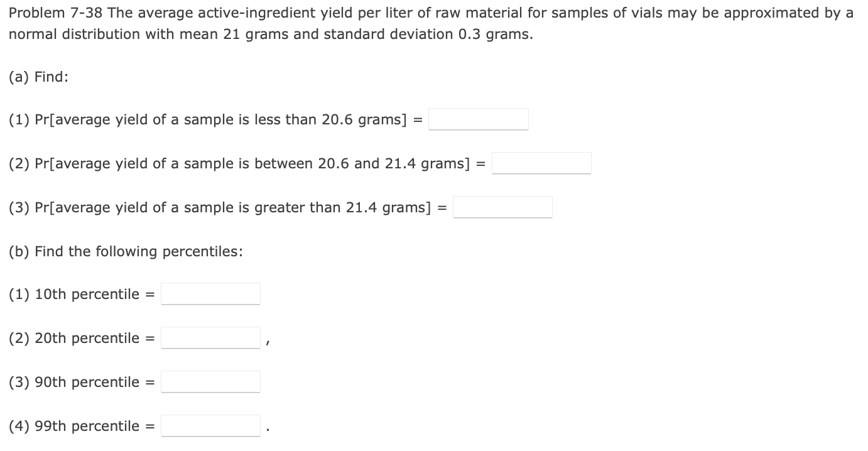This screenshot has height=451, width=868.
Task: Select the 99th percentile input box
Action: click(x=210, y=425)
